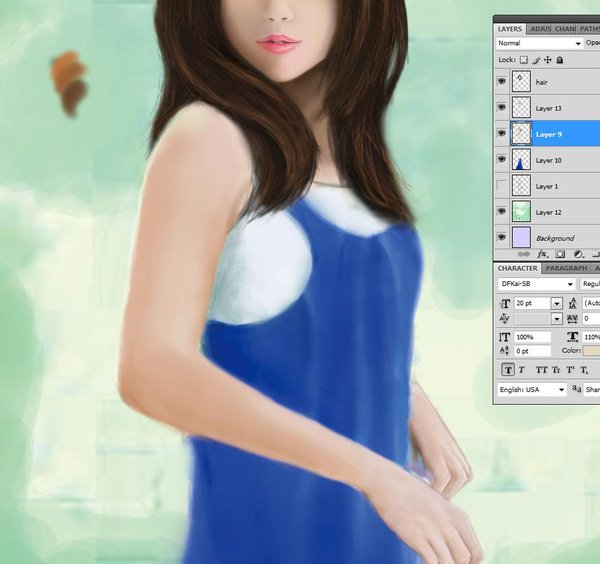Toggle Subscript text button

pyautogui.click(x=584, y=370)
